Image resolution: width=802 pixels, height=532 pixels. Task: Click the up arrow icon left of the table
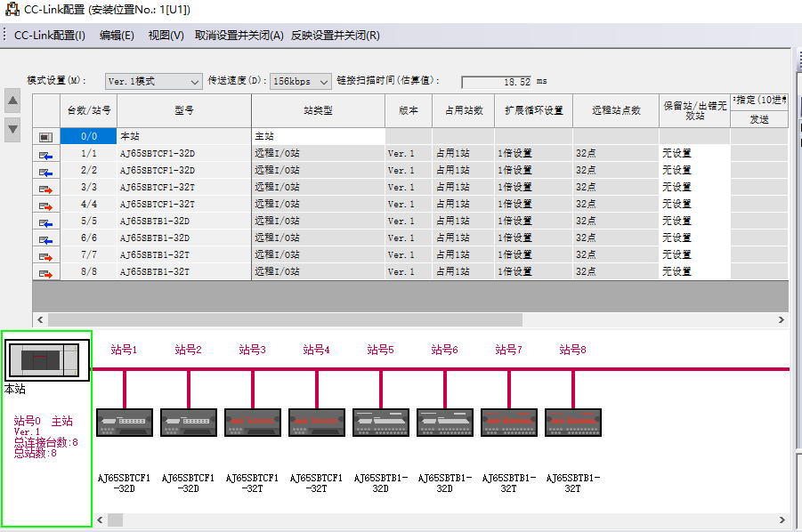(x=12, y=101)
